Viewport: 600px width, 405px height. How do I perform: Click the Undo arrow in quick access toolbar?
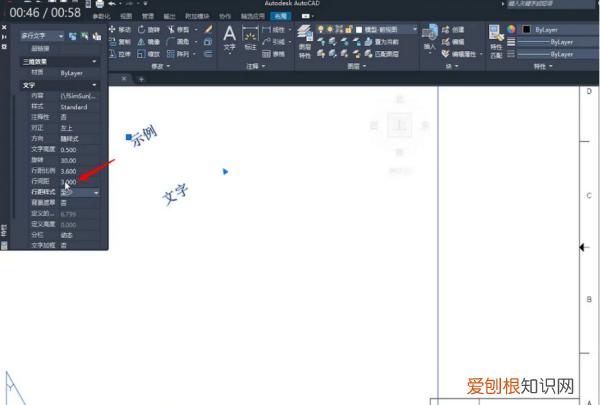coord(112,4)
